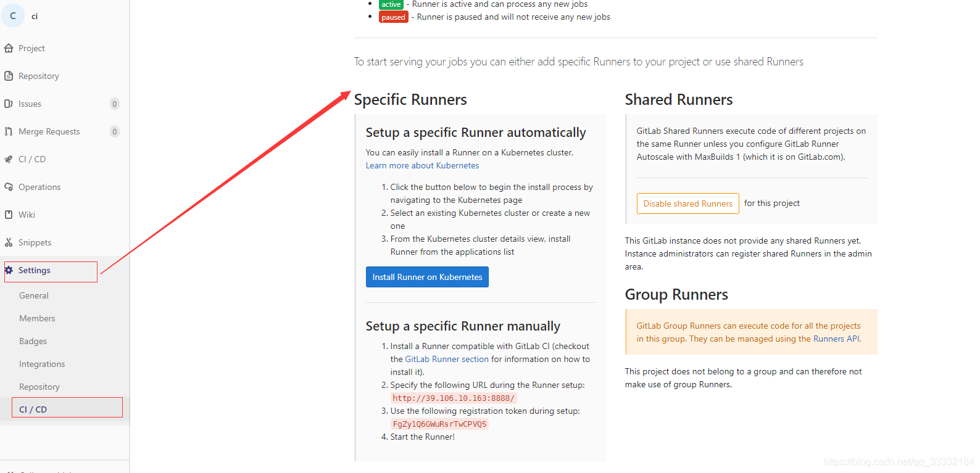Select the Settings menu item
This screenshot has width=980, height=473.
pyautogui.click(x=35, y=270)
